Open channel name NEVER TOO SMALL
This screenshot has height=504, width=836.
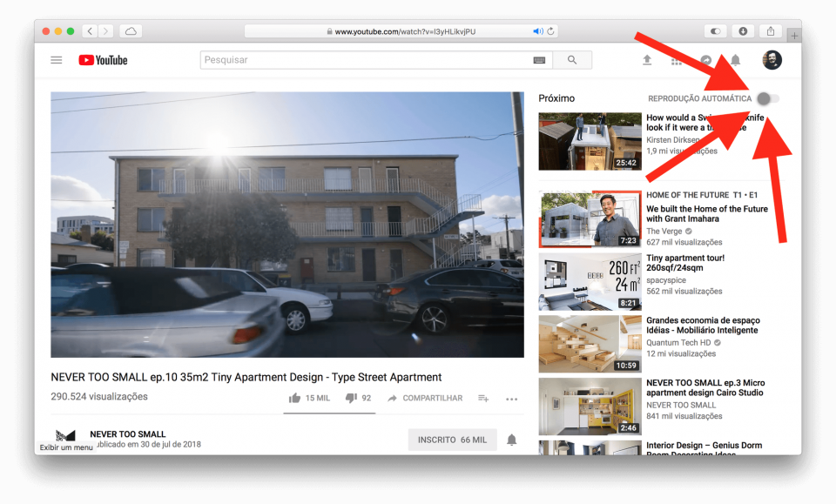130,433
